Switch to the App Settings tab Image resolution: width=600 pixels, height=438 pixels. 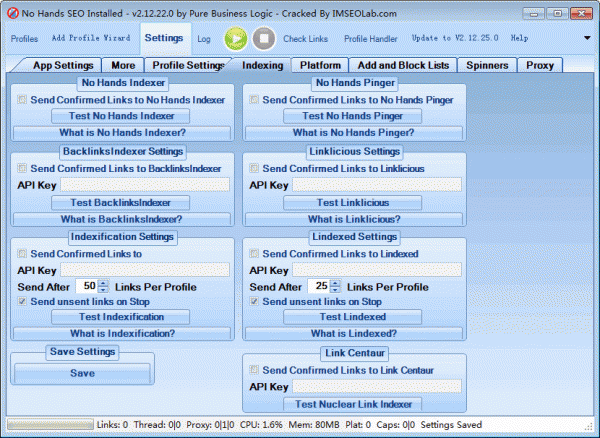63,65
